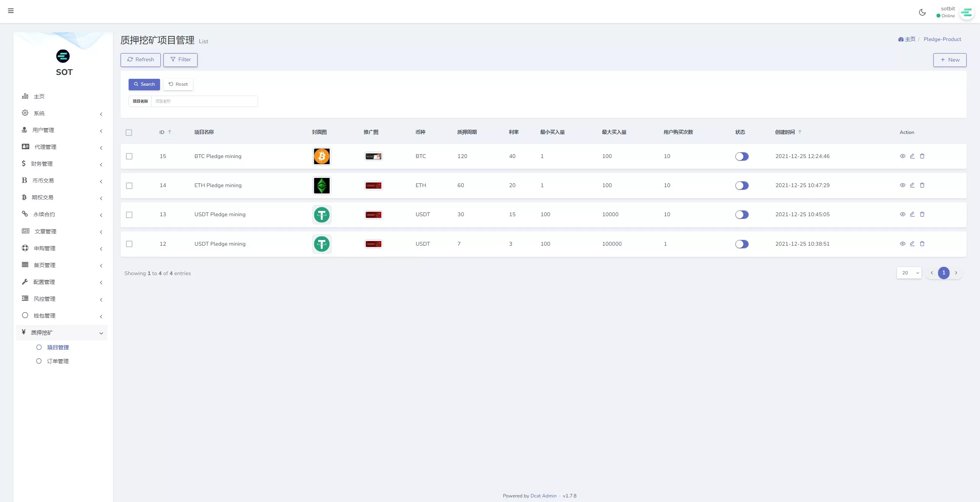Viewport: 980px width, 502px height.
Task: Edit the ID 12 USDT entry
Action: (912, 244)
